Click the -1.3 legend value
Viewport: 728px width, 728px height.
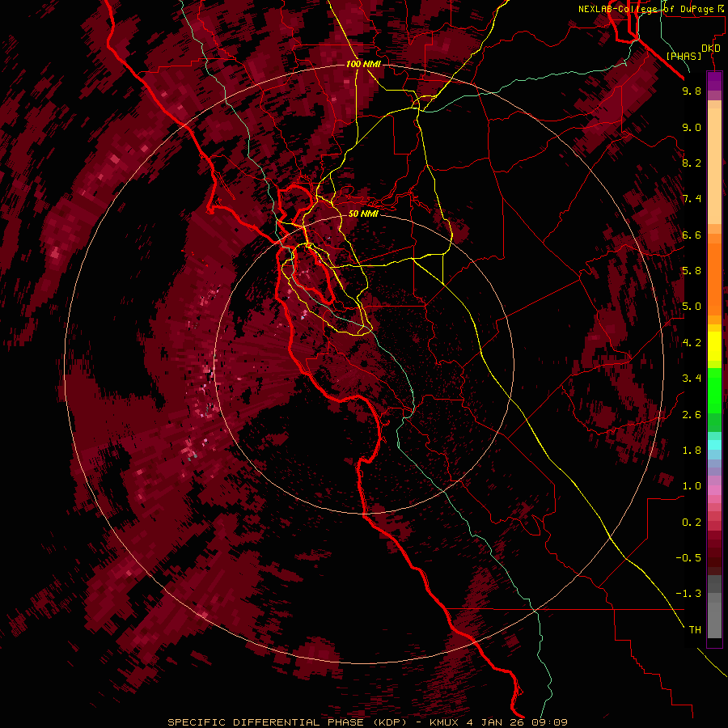tap(688, 594)
